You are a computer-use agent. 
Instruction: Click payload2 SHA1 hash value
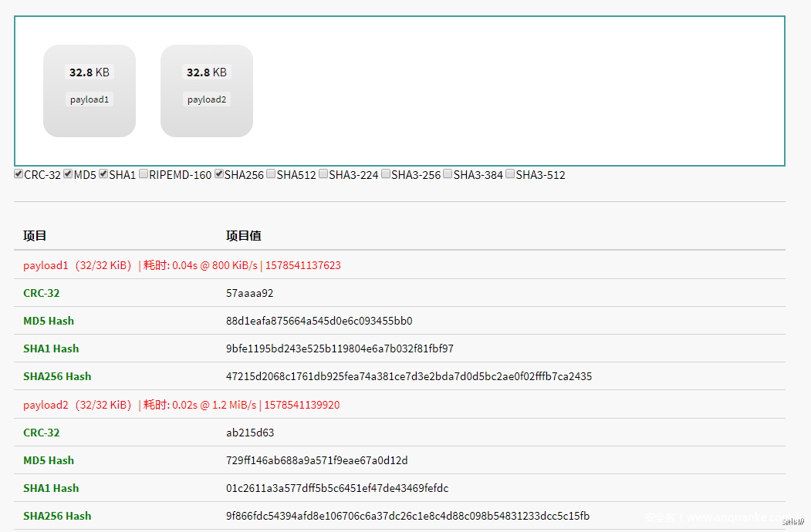tap(336, 488)
